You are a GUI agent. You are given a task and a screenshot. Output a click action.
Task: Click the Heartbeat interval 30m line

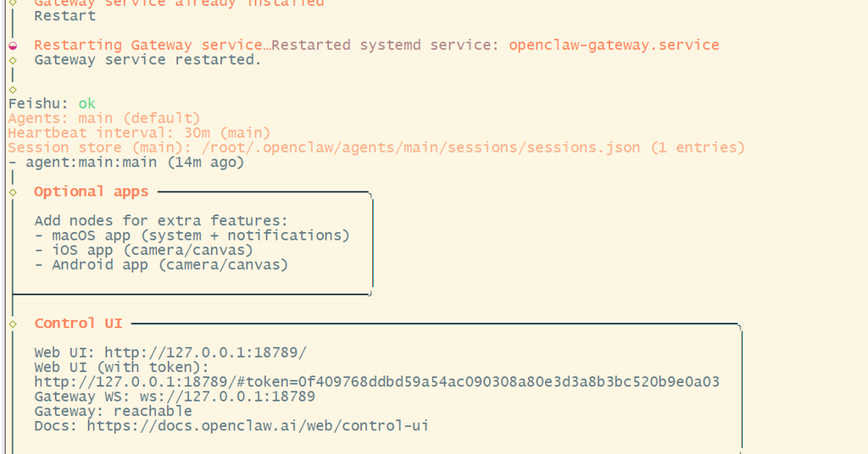(139, 133)
